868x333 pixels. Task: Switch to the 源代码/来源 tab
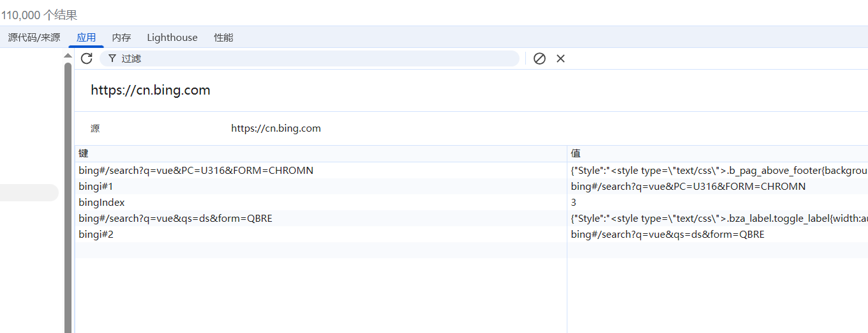pyautogui.click(x=34, y=38)
